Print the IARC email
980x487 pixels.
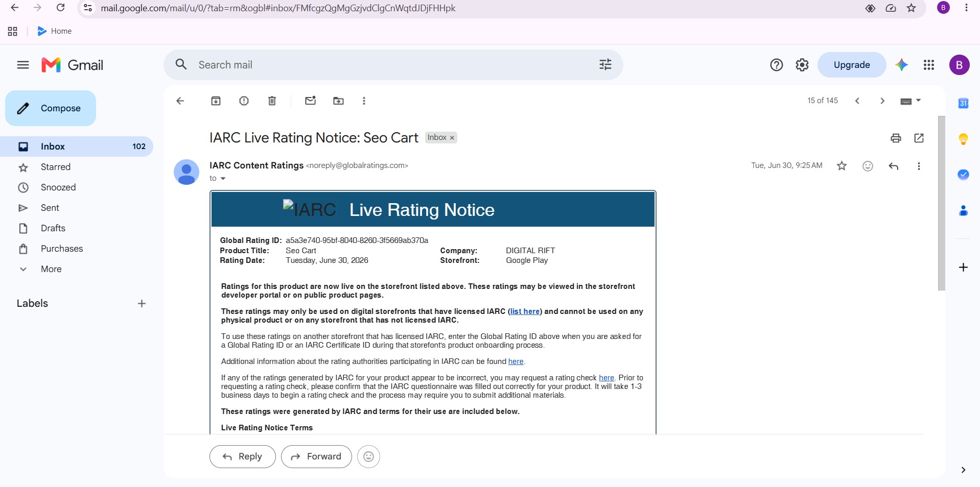point(896,138)
